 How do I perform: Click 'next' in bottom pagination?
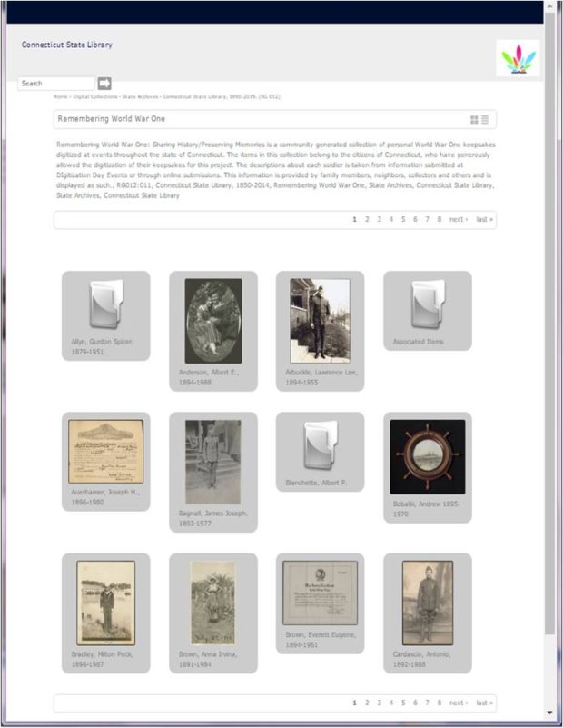tap(459, 703)
